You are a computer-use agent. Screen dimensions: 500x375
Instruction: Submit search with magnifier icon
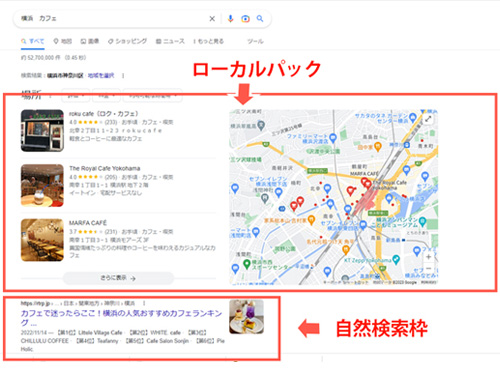click(260, 19)
